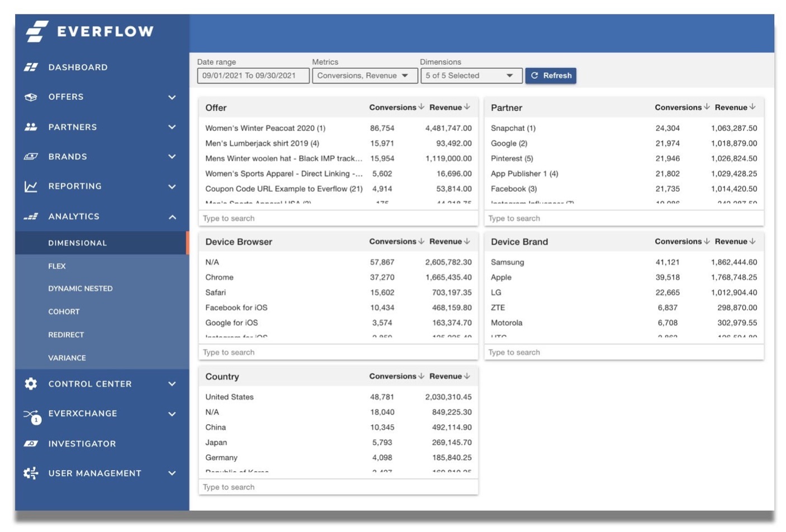Image resolution: width=786 pixels, height=532 pixels.
Task: Click the Investigator icon in sidebar
Action: click(31, 444)
